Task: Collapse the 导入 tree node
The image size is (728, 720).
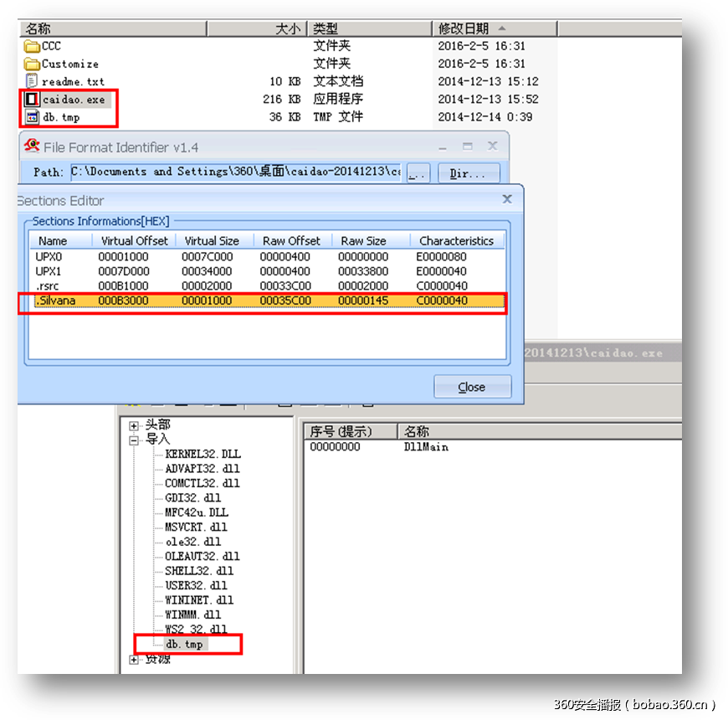Action: click(134, 440)
